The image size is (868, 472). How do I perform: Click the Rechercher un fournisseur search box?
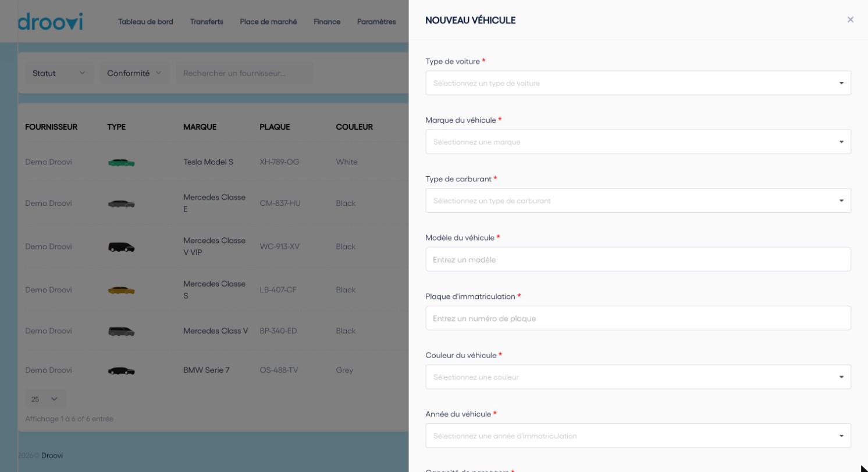244,73
